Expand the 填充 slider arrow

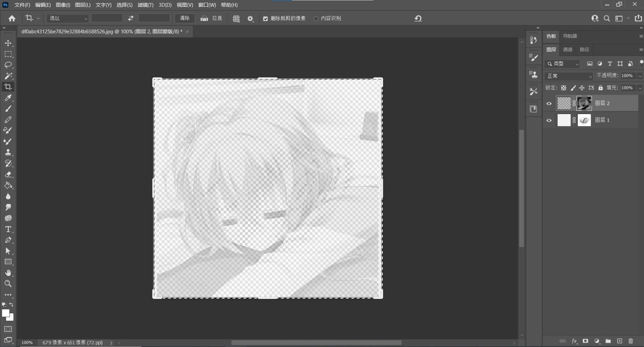point(640,88)
